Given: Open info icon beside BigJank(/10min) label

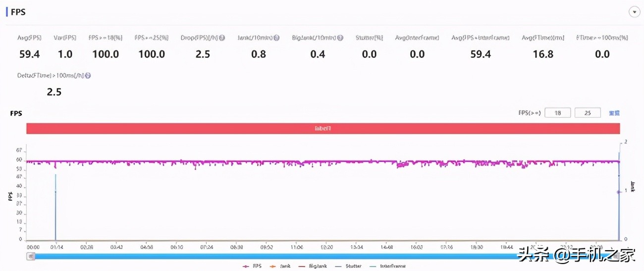Looking at the screenshot, I should [x=340, y=38].
